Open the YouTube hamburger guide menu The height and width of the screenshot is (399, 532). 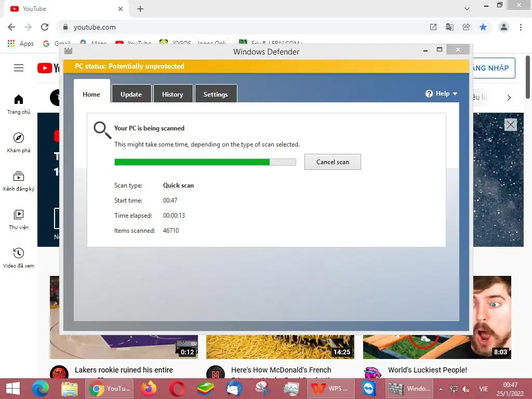[x=19, y=68]
